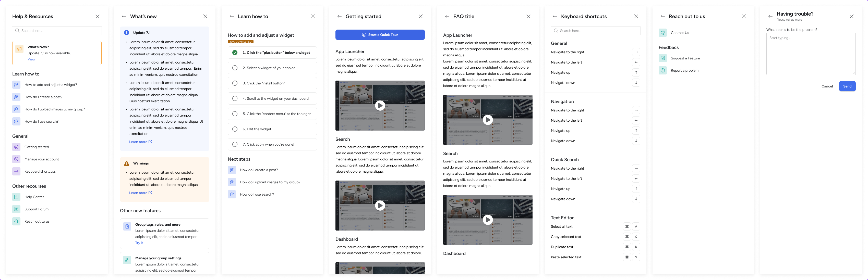Click the Report a problem icon
This screenshot has width=868, height=280.
pyautogui.click(x=662, y=70)
